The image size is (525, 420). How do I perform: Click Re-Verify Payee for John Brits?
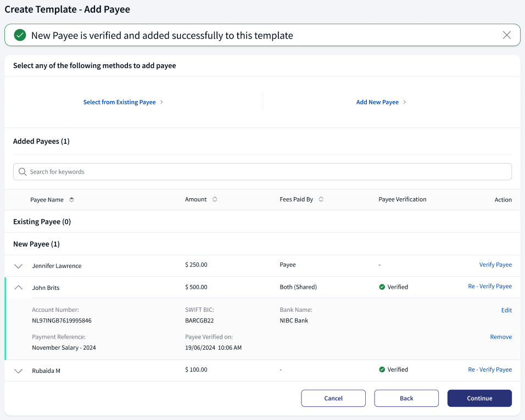coord(490,286)
